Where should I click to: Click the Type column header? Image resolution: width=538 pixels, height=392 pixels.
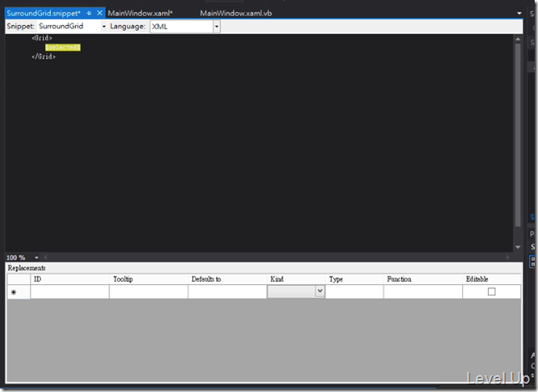[354, 279]
